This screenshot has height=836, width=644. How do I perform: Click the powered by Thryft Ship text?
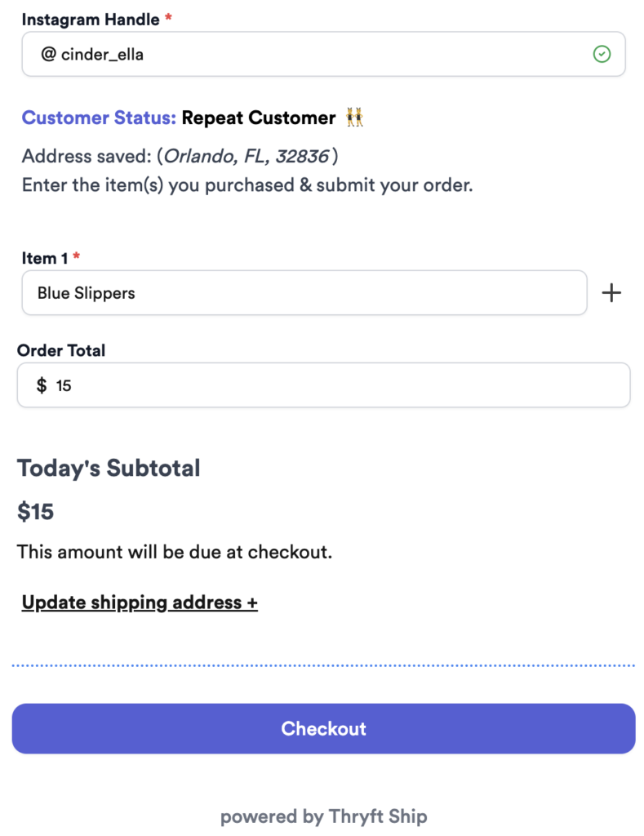point(323,816)
